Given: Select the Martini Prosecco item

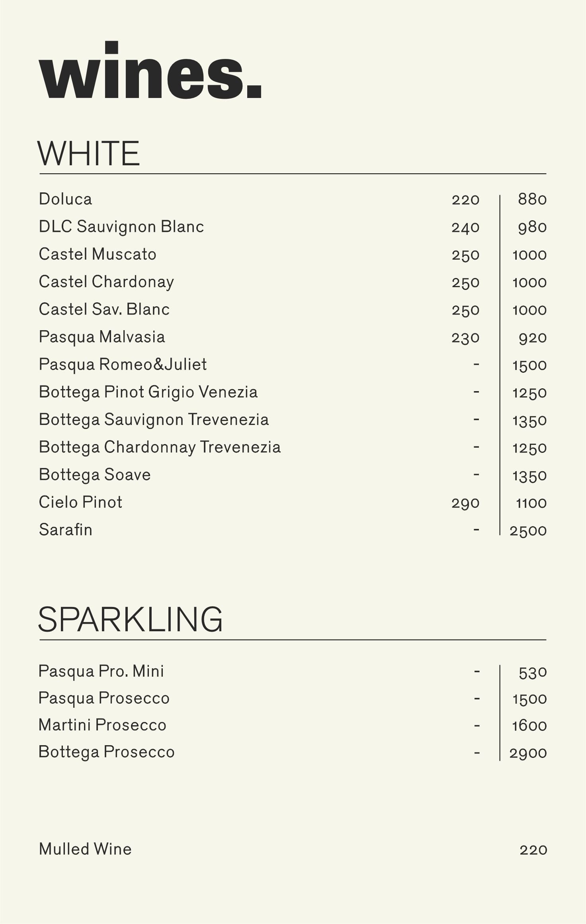Looking at the screenshot, I should 102,725.
